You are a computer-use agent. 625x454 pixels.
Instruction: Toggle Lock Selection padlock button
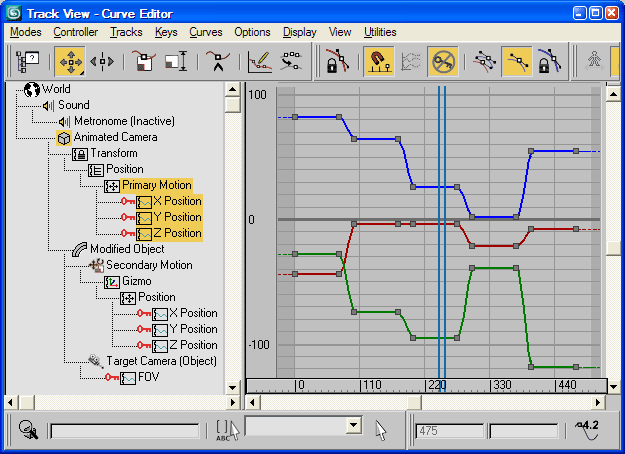click(x=333, y=62)
